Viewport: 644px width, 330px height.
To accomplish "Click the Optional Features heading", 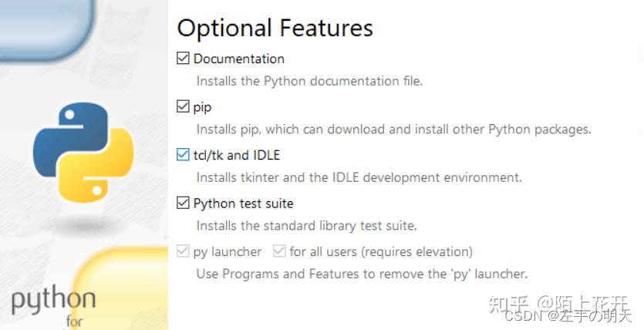I will [275, 29].
